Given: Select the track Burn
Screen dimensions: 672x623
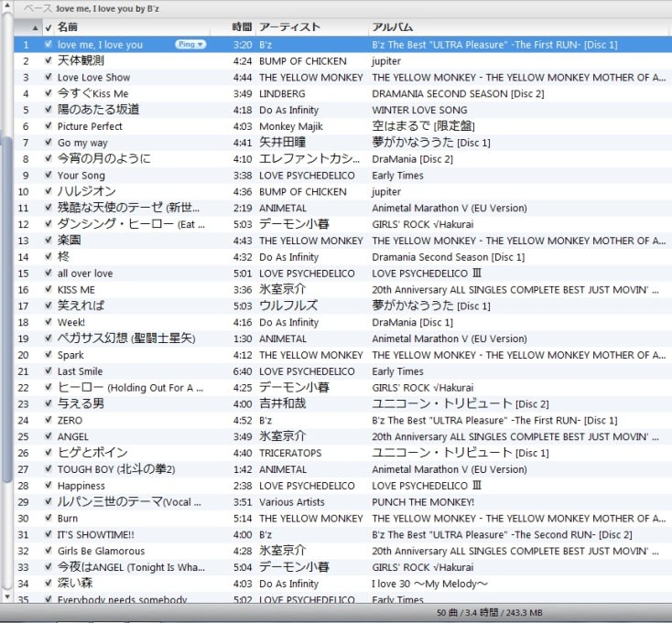Looking at the screenshot, I should (68, 519).
